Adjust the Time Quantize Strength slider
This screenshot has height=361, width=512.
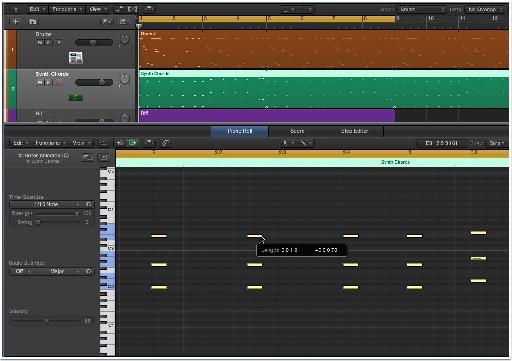pyautogui.click(x=57, y=213)
